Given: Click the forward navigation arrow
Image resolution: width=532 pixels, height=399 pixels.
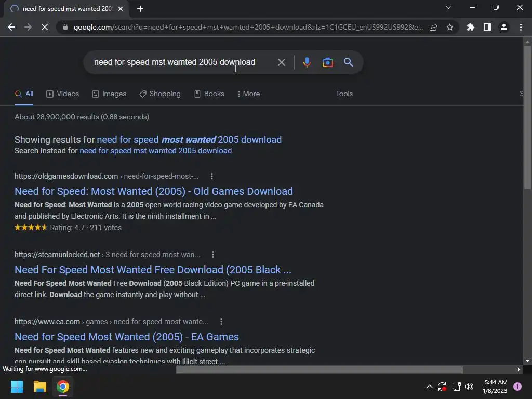Looking at the screenshot, I should click(x=28, y=27).
